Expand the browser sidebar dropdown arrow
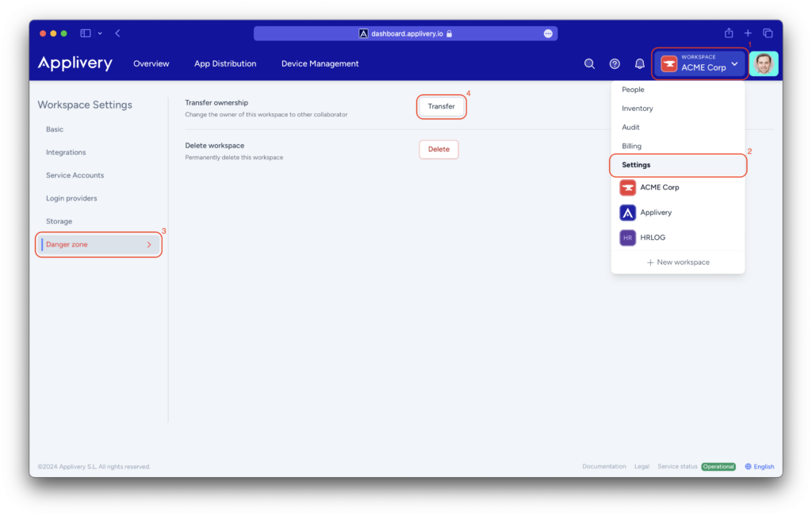This screenshot has height=516, width=812. 100,33
